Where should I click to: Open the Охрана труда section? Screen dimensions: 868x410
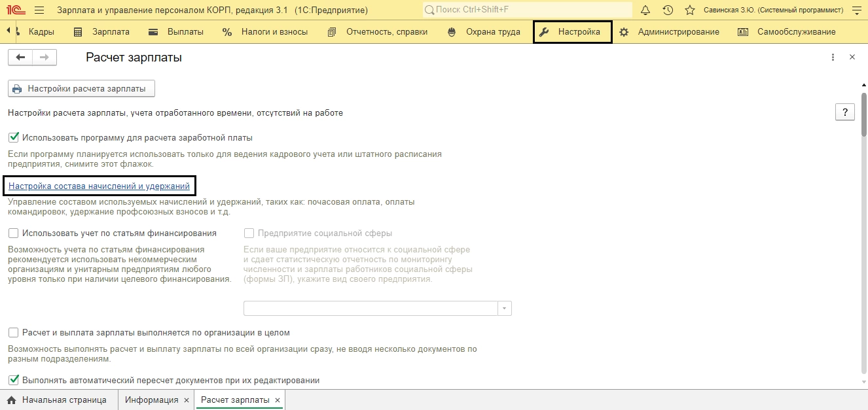pos(484,31)
